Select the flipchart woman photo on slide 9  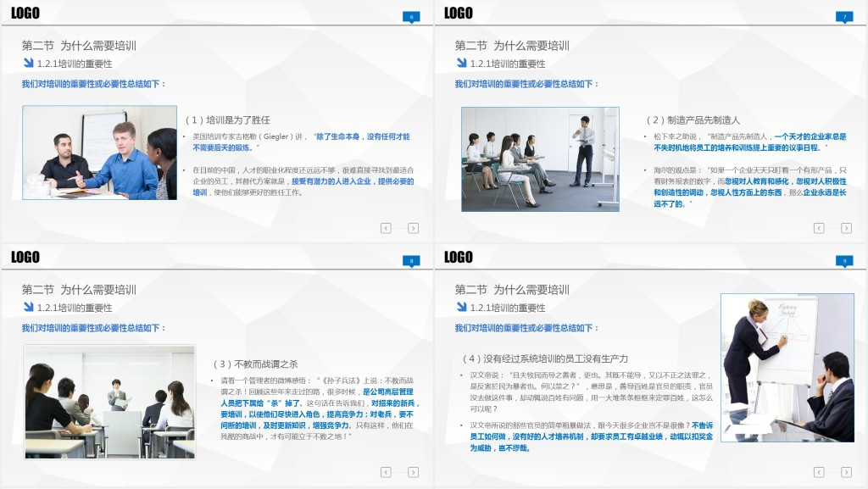[x=787, y=368]
